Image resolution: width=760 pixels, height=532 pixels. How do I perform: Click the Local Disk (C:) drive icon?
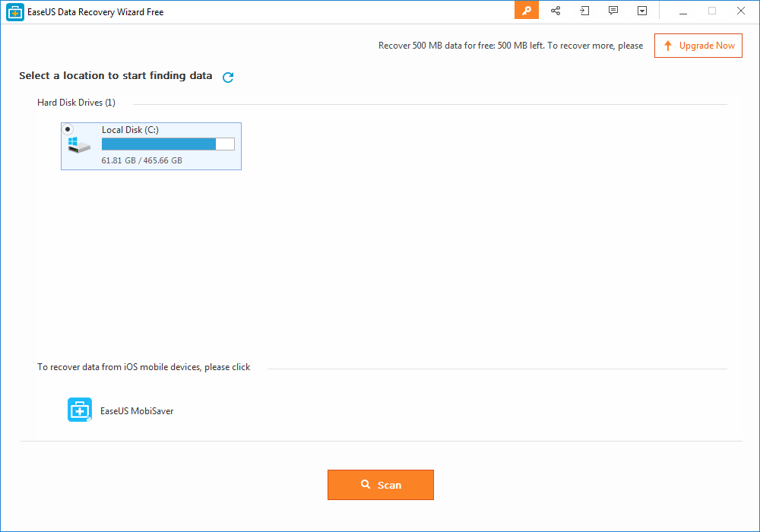[x=79, y=145]
